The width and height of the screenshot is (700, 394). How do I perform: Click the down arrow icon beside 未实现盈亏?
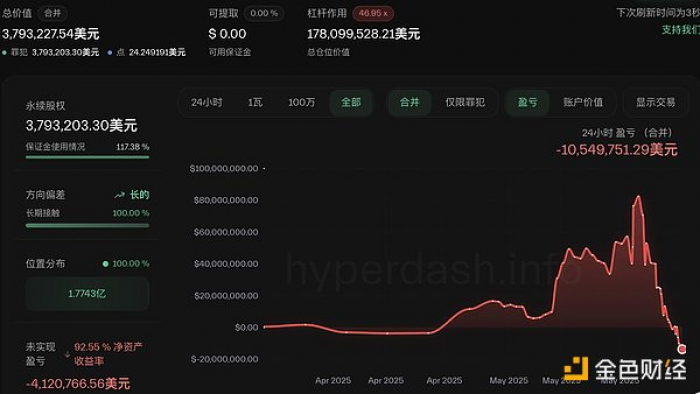point(67,354)
